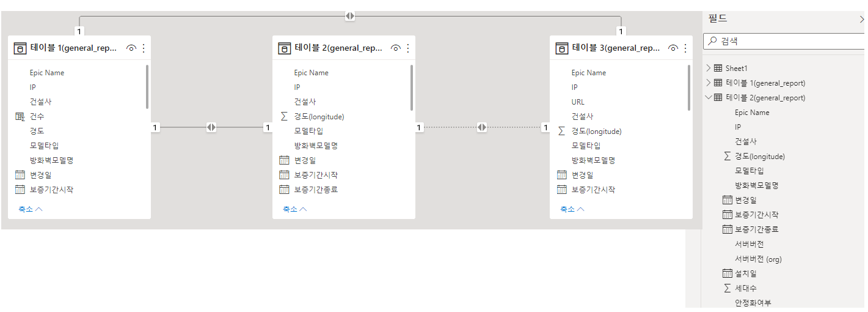Collapse 테이블 2 card with 축소

click(x=294, y=209)
